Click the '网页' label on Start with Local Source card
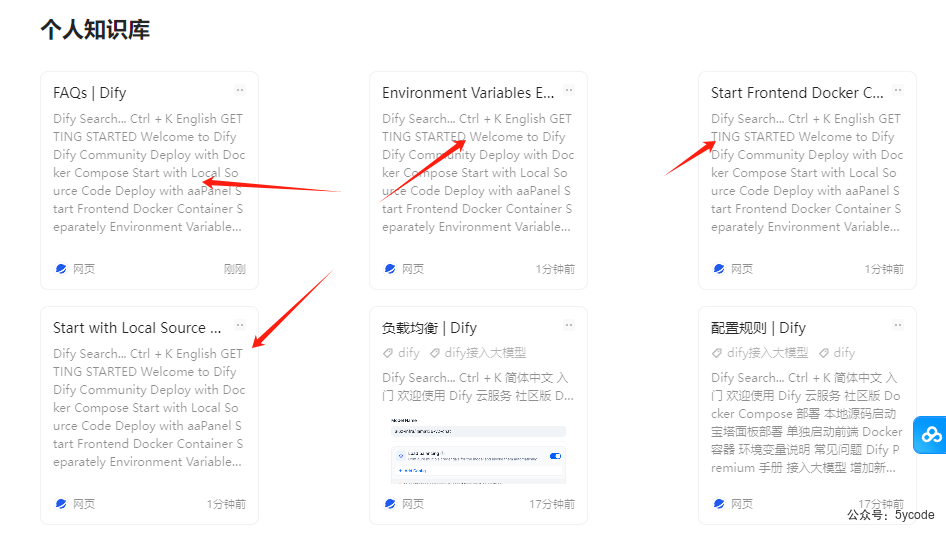 pos(84,504)
